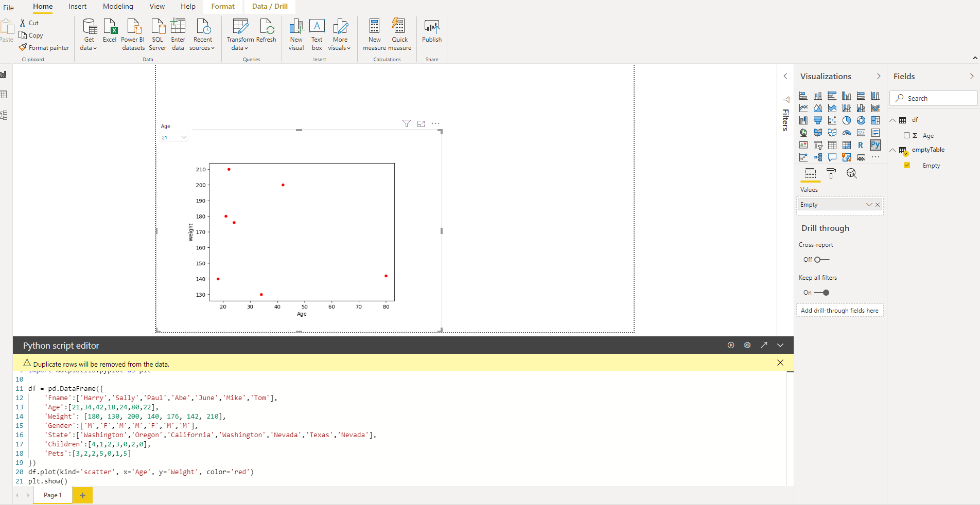Open the Analytics magnifier pane
This screenshot has width=980, height=505.
[x=851, y=173]
